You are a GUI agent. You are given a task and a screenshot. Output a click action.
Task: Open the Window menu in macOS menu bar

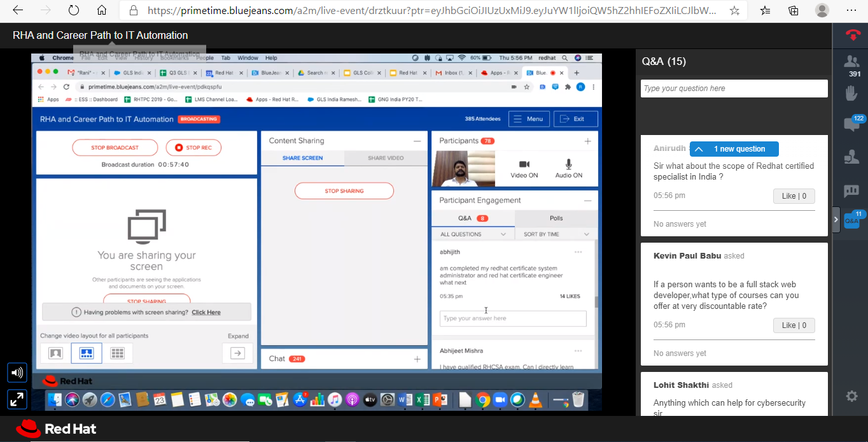pyautogui.click(x=248, y=58)
